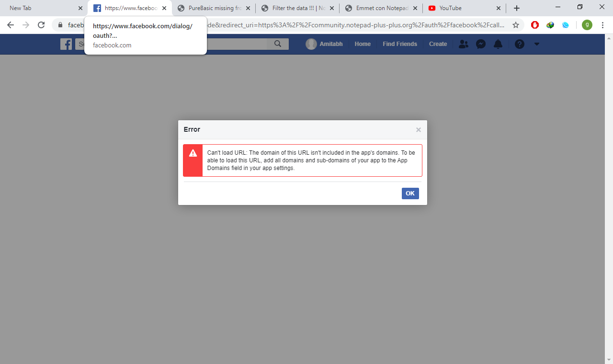Open the Messenger icon
The height and width of the screenshot is (364, 613).
point(481,44)
